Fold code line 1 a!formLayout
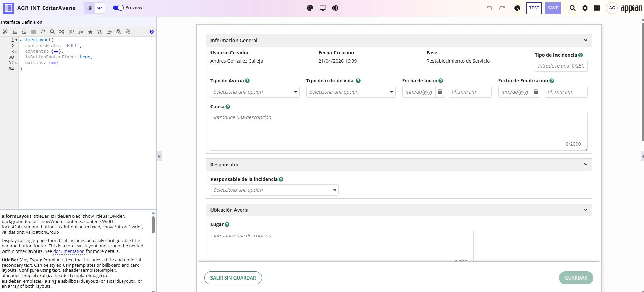Image resolution: width=644 pixels, height=292 pixels. (x=16, y=40)
